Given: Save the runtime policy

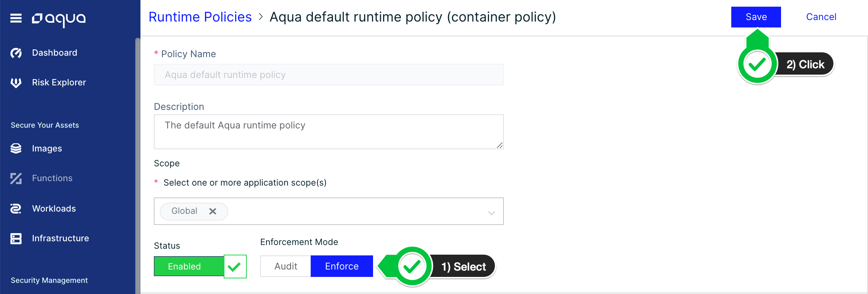Looking at the screenshot, I should (x=756, y=17).
